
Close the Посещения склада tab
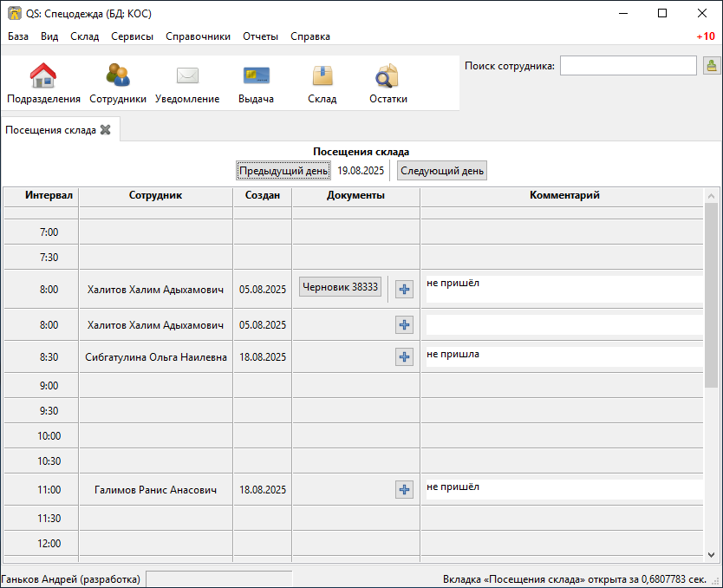106,130
